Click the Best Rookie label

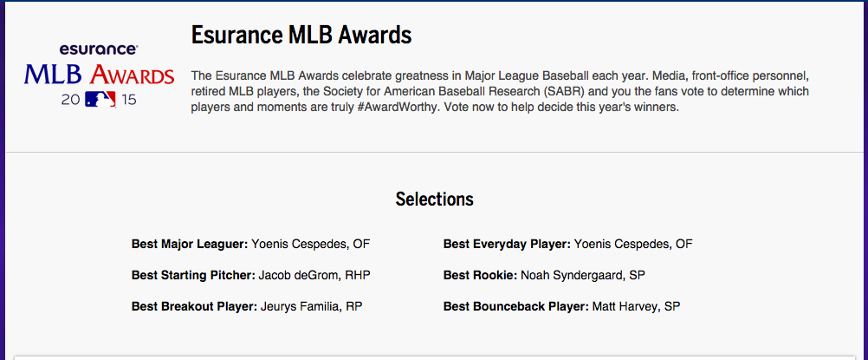coord(481,275)
